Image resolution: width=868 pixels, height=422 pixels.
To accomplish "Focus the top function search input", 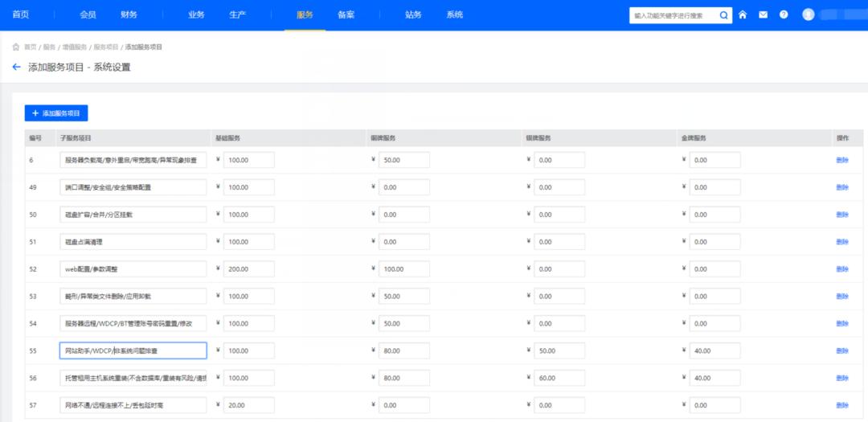I will (x=674, y=15).
